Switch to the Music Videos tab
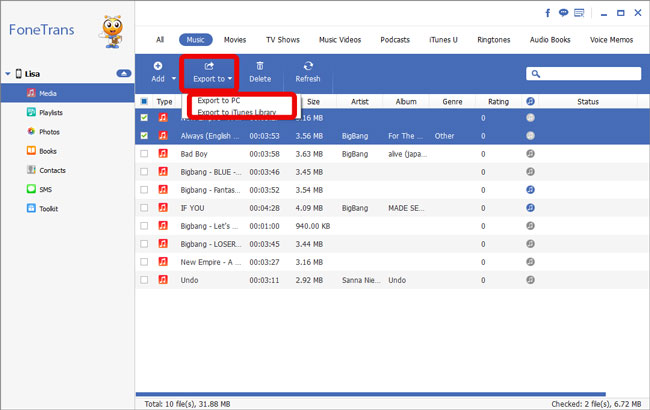This screenshot has height=410, width=650. pyautogui.click(x=340, y=40)
